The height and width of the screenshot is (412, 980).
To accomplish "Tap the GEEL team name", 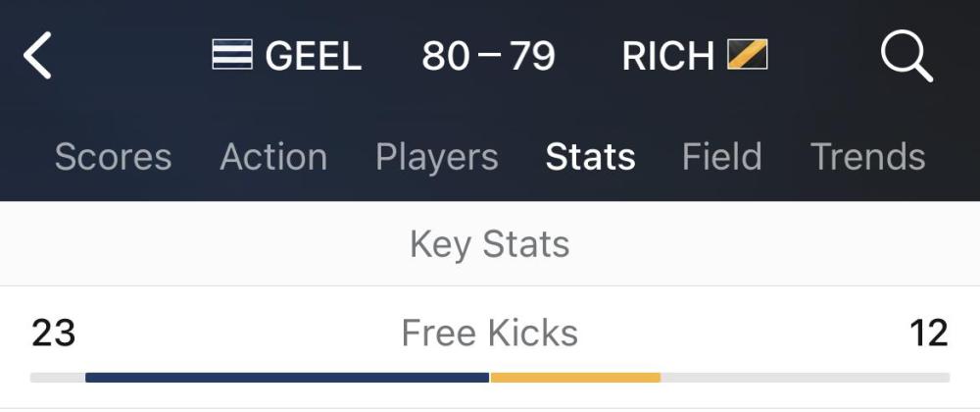I will coord(314,56).
